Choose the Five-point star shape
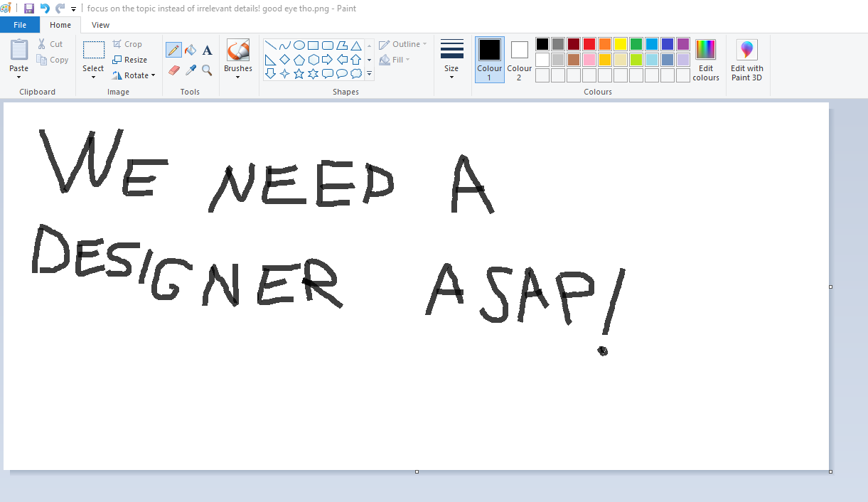Image resolution: width=868 pixels, height=502 pixels. (299, 73)
